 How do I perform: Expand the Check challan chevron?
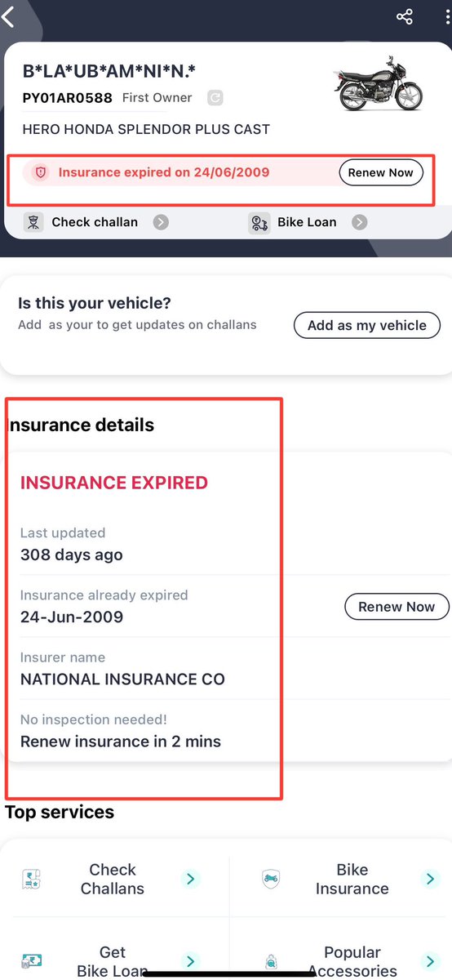162,222
